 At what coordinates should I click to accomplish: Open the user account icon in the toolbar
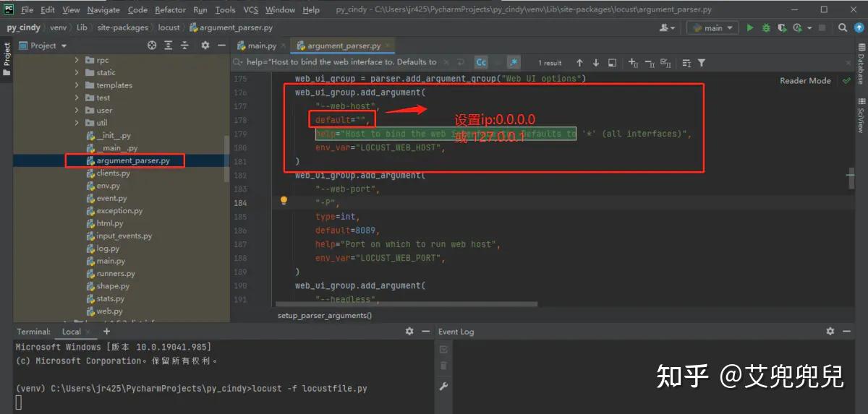point(667,28)
